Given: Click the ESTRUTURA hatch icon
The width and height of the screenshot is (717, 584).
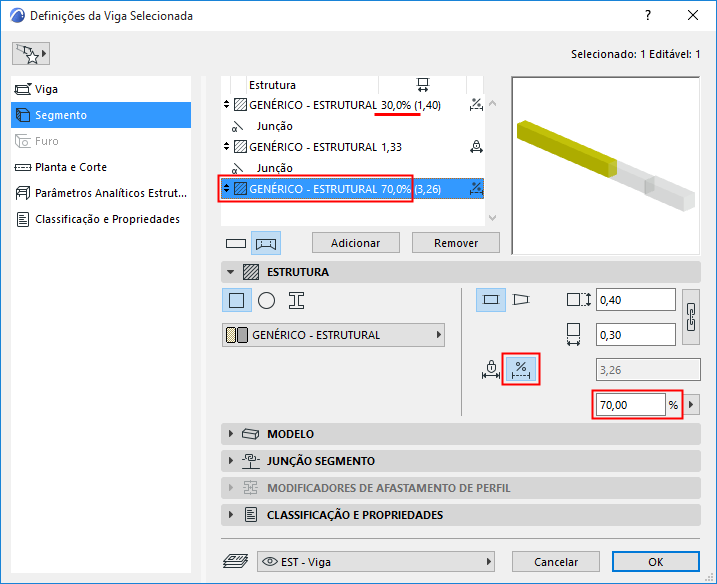Looking at the screenshot, I should click(251, 272).
